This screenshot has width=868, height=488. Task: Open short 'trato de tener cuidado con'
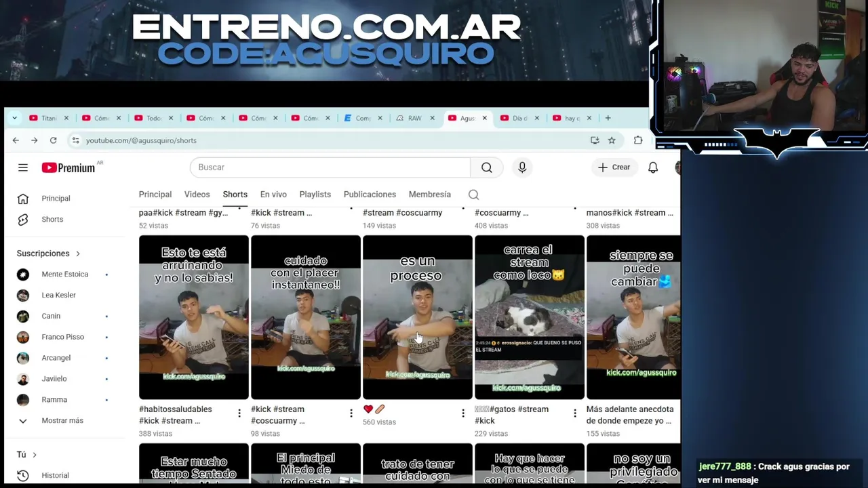[x=418, y=464]
